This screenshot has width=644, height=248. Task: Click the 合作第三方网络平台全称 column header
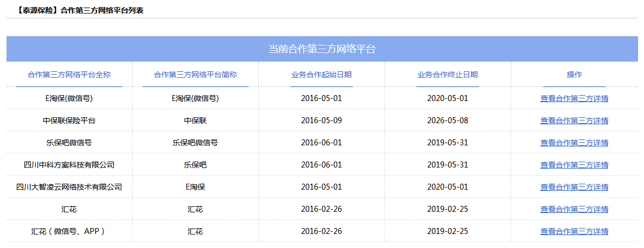(69, 75)
